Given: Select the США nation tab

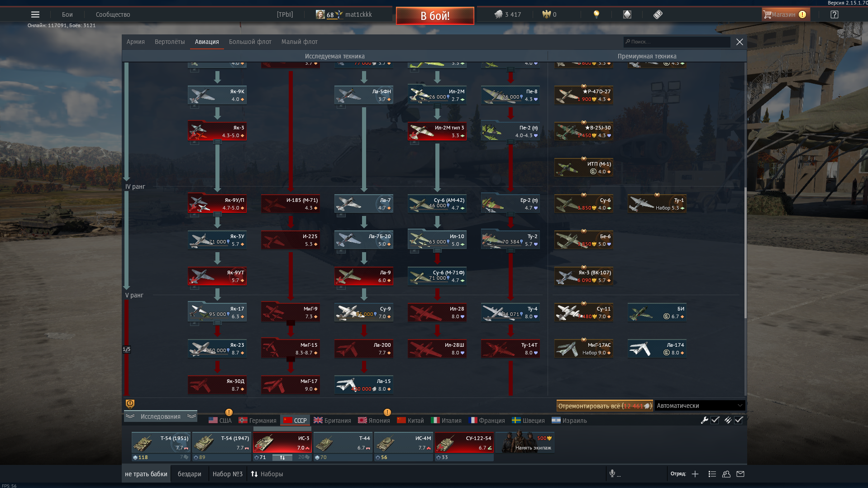Looking at the screenshot, I should pyautogui.click(x=220, y=420).
